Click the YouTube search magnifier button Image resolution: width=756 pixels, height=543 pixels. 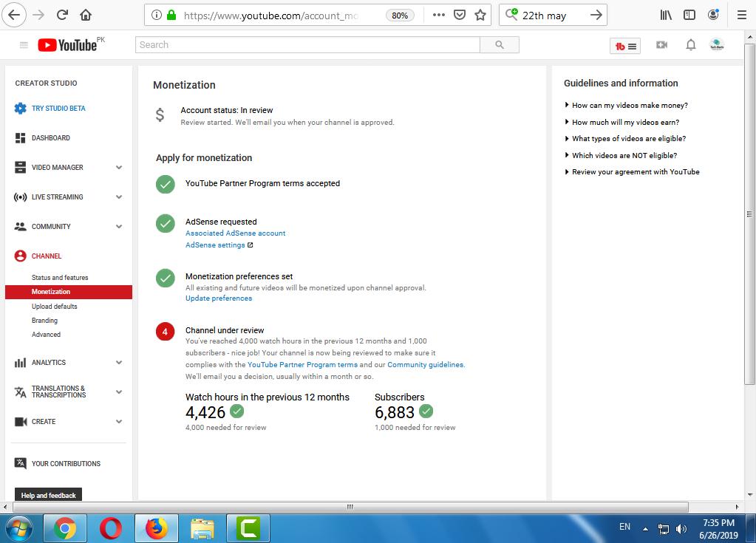(x=500, y=45)
